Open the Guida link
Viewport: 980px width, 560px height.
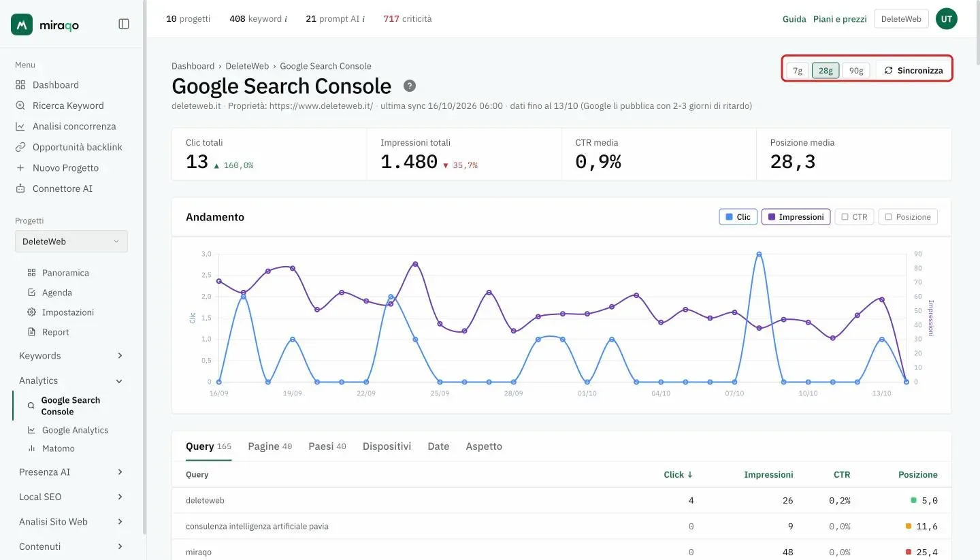pyautogui.click(x=794, y=19)
